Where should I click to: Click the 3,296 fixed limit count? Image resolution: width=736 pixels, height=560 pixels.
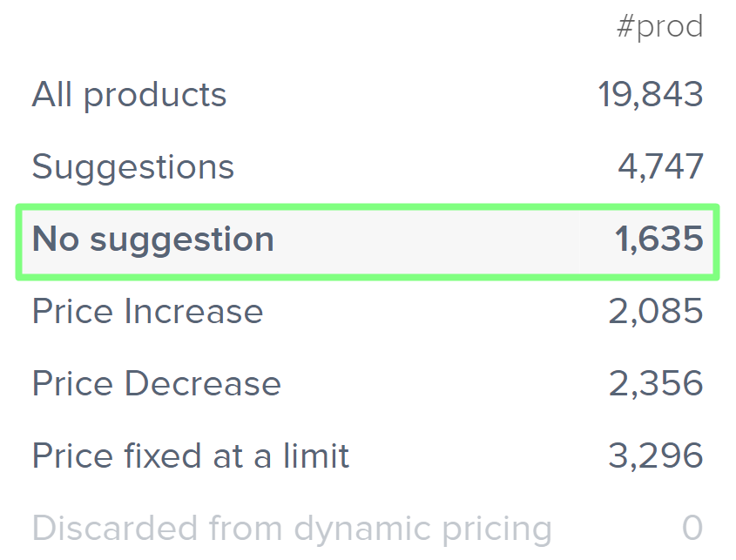click(656, 455)
